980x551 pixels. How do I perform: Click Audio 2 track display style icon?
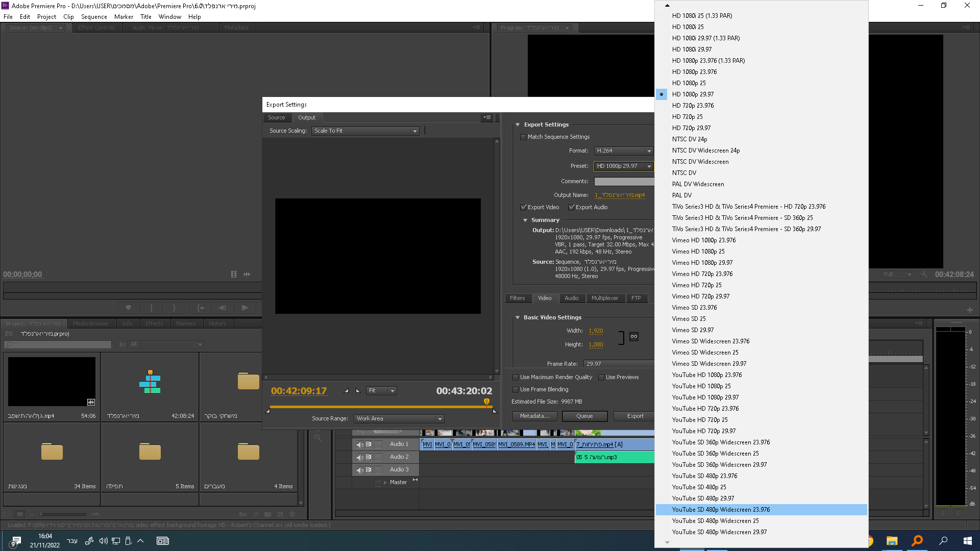point(369,457)
